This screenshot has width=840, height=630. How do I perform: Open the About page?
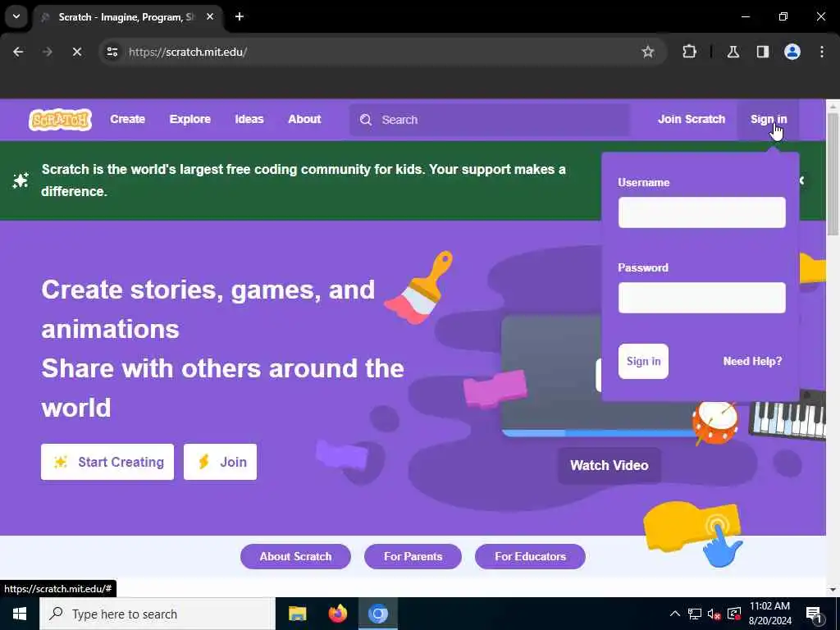click(304, 119)
